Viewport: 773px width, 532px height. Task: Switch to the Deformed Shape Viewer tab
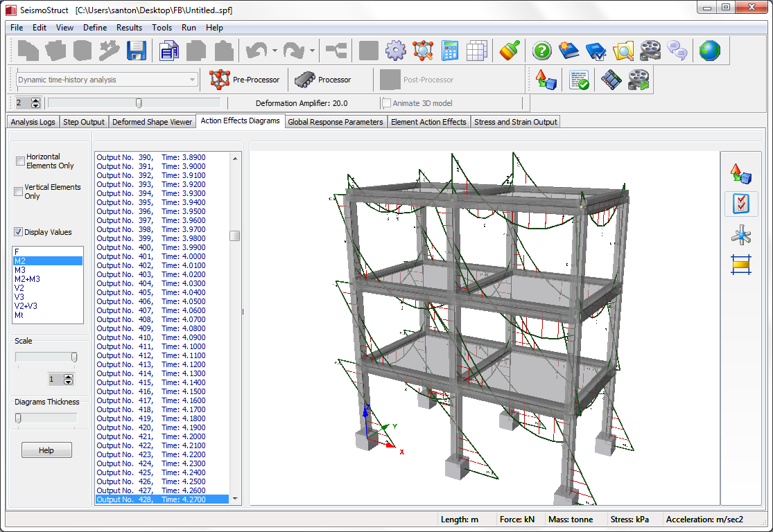pos(152,122)
